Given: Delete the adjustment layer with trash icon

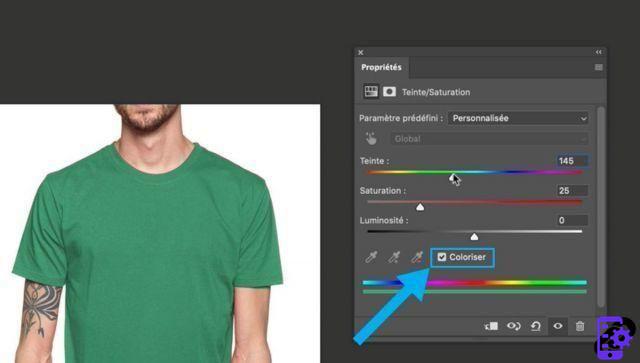Looking at the screenshot, I should (x=580, y=326).
